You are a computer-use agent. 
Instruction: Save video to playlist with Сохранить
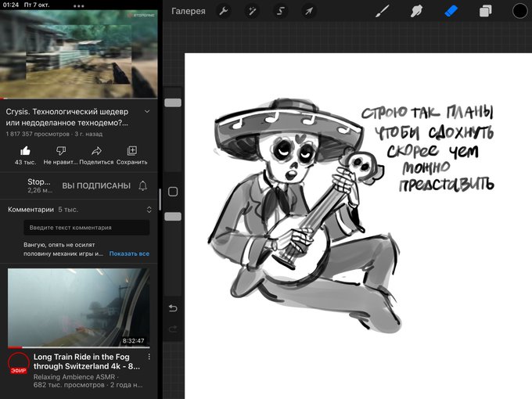pyautogui.click(x=132, y=155)
